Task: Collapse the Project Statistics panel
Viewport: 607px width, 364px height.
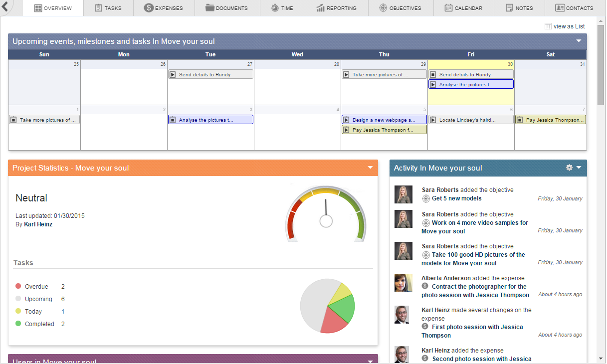Action: coord(370,168)
